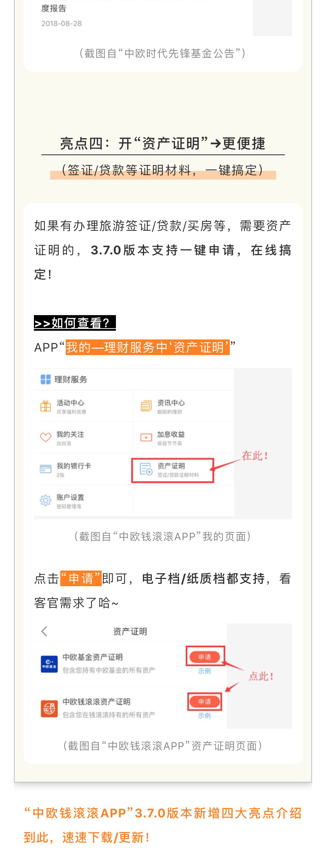Click the 活动中心 gift icon

[45, 406]
